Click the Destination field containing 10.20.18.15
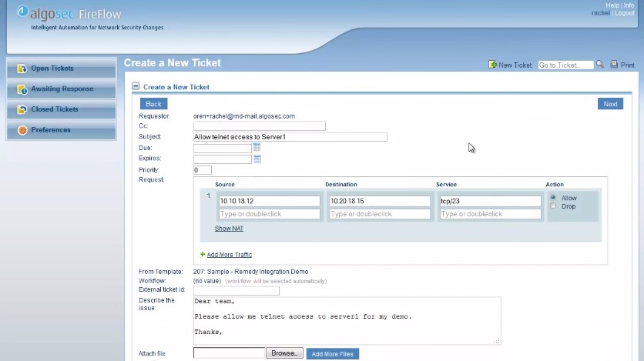 pyautogui.click(x=380, y=201)
